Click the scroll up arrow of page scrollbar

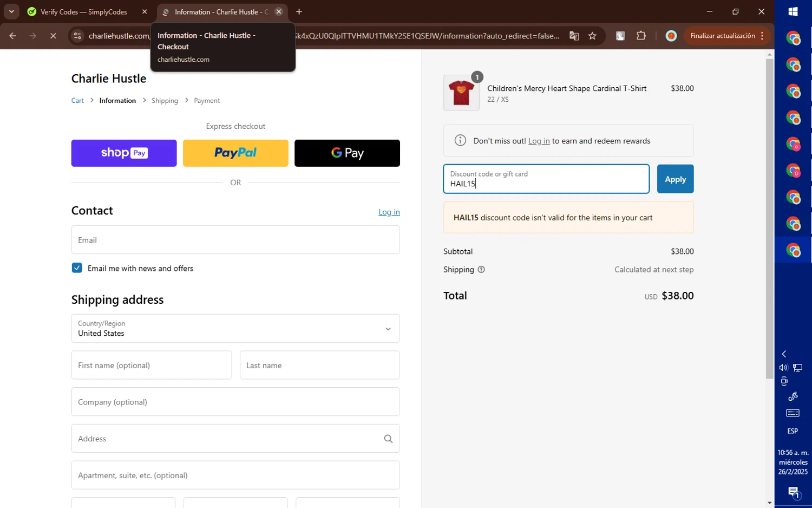pos(769,54)
